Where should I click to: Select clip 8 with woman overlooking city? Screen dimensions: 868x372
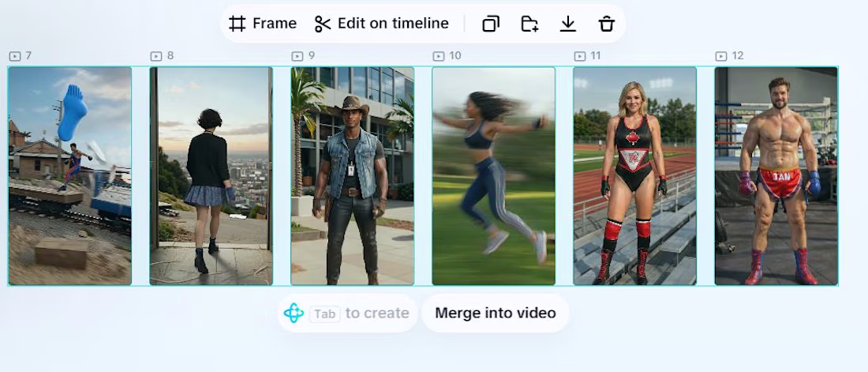click(x=211, y=176)
